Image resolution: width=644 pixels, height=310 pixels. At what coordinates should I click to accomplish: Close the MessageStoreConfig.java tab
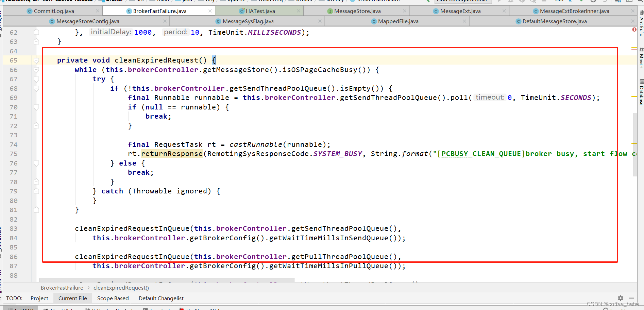coord(165,21)
